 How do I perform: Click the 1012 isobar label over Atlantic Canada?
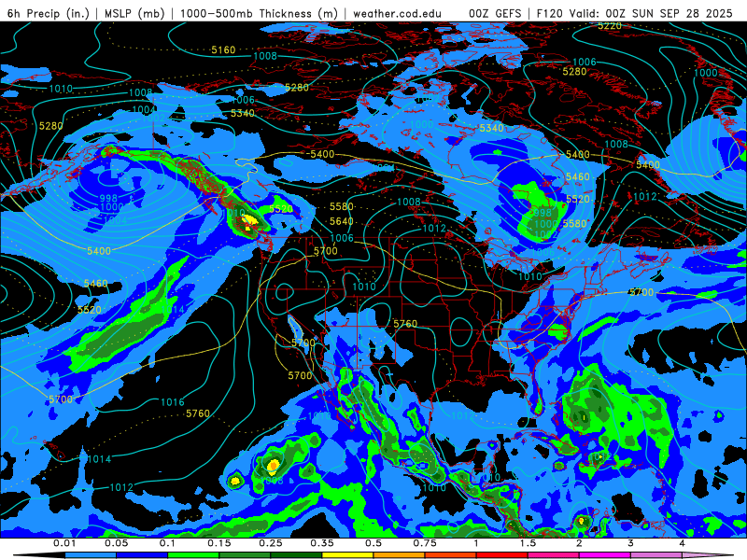(644, 197)
